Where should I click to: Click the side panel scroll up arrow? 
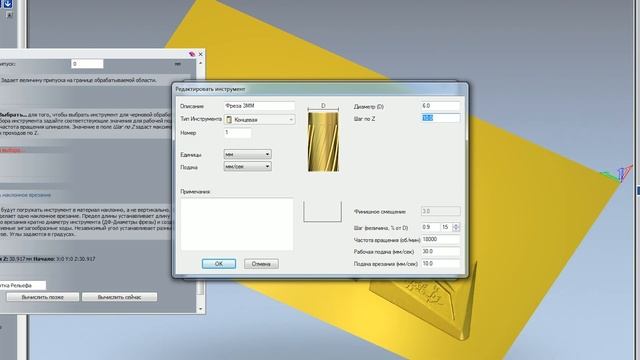tap(200, 63)
